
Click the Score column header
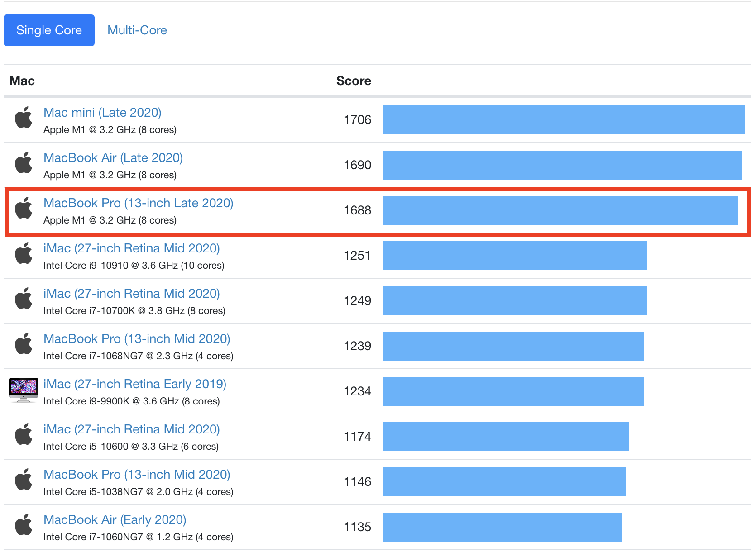354,81
